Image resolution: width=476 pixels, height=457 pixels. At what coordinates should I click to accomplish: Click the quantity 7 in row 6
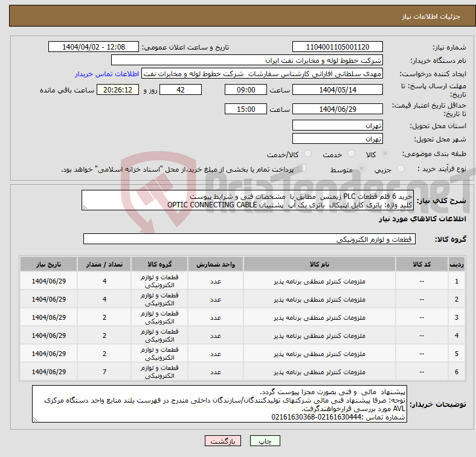105,372
